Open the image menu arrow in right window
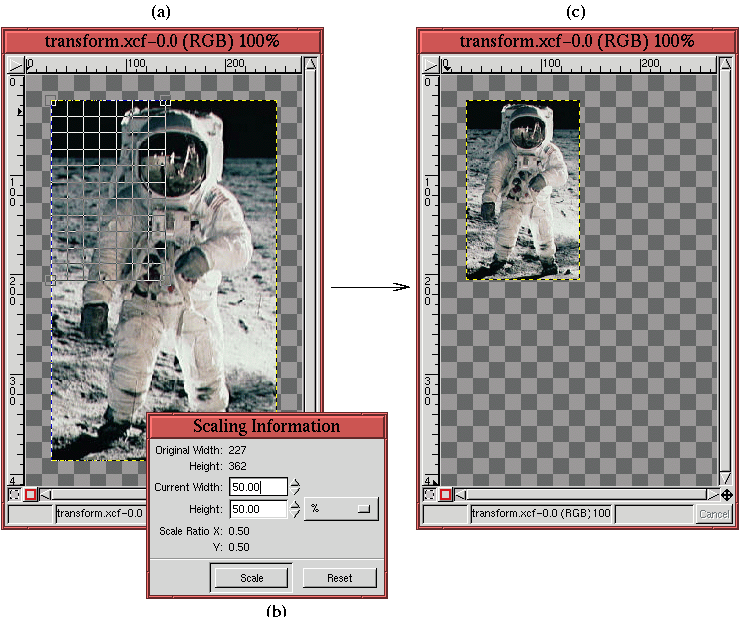This screenshot has width=739, height=617. click(429, 65)
